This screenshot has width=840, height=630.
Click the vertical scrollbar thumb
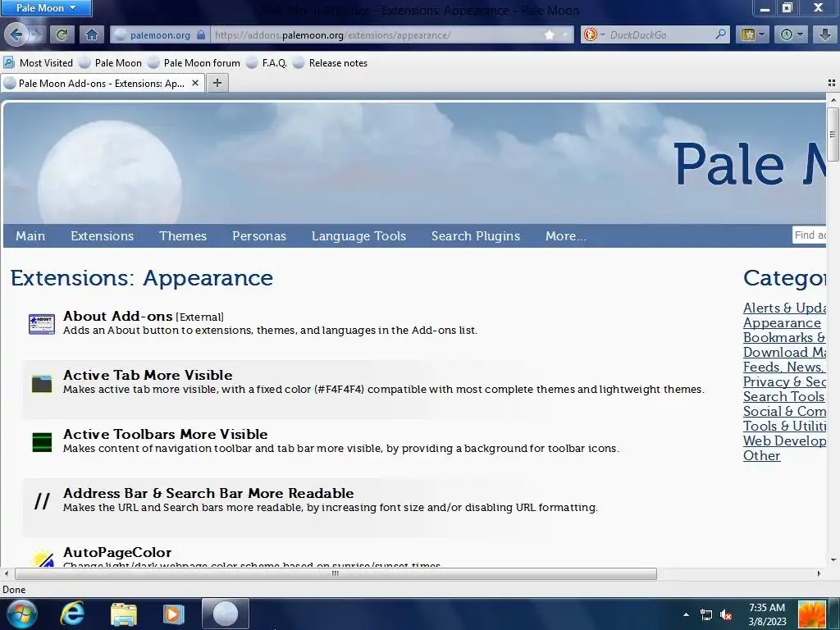point(833,135)
